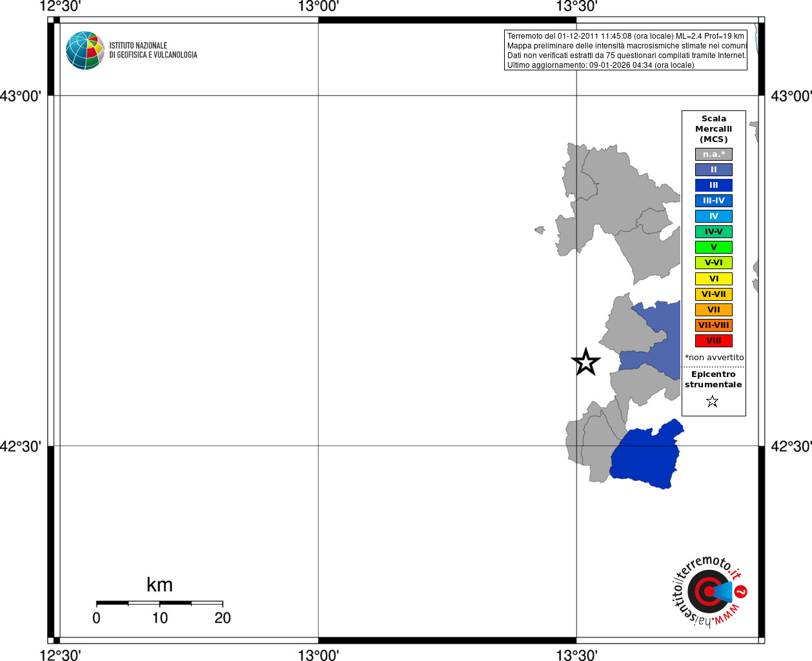This screenshot has height=661, width=812.
Task: Click the left 43°00' latitude label
Action: [21, 96]
